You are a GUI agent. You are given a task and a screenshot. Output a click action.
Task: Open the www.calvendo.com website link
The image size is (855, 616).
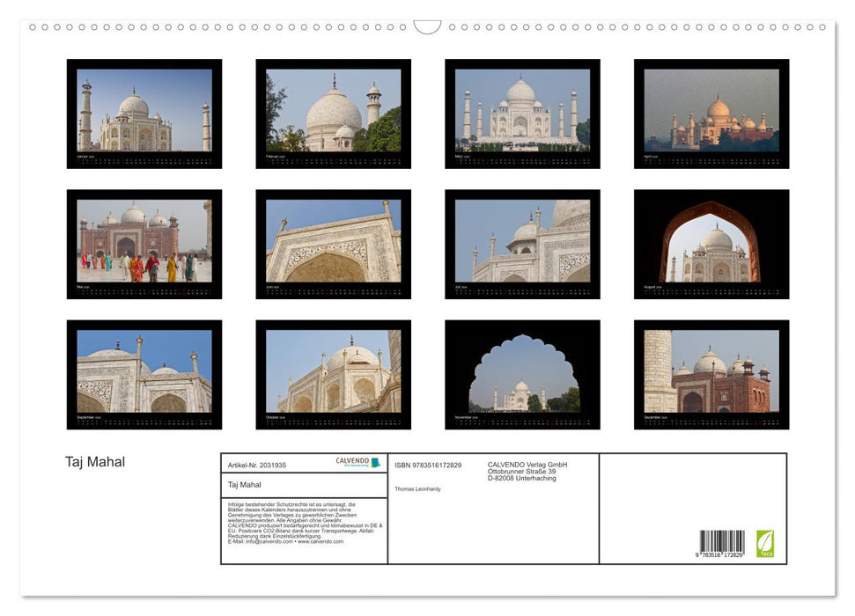click(321, 543)
